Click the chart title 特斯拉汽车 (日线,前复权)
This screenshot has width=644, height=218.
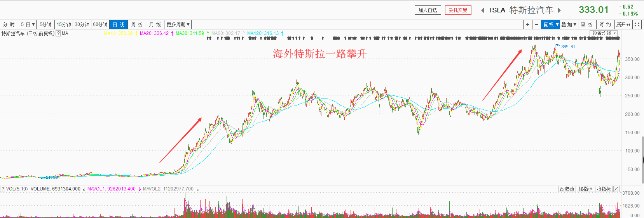(x=28, y=33)
